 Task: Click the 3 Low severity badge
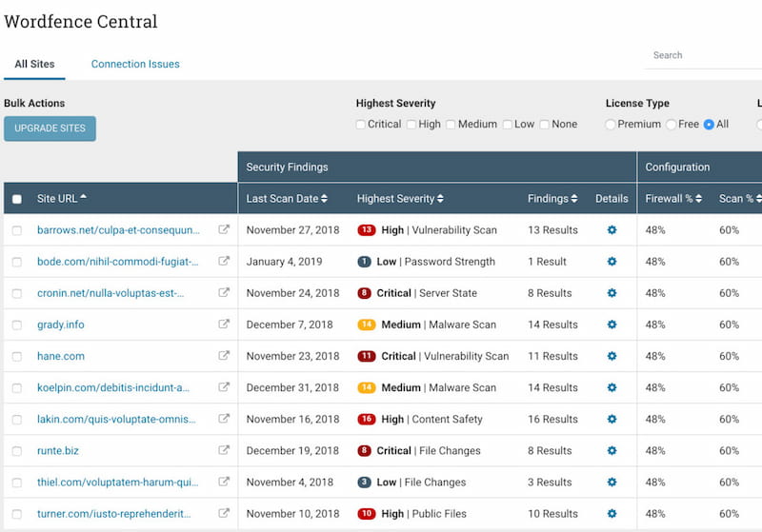(364, 482)
